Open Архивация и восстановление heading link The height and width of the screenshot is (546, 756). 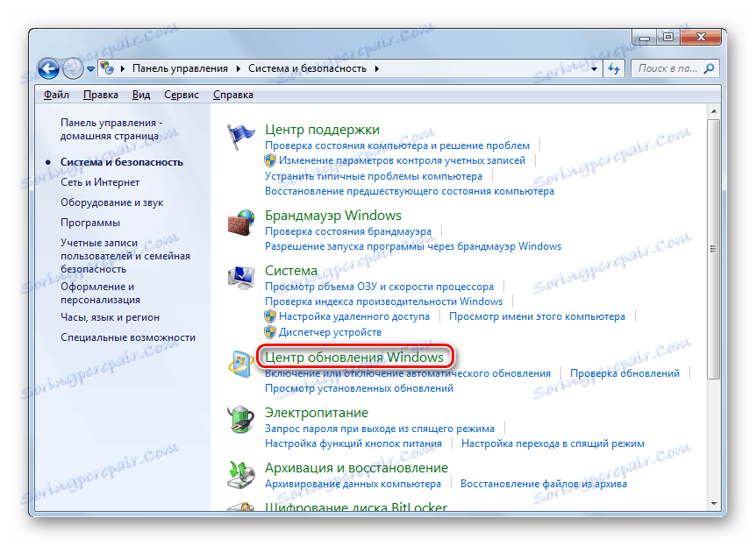(x=356, y=468)
